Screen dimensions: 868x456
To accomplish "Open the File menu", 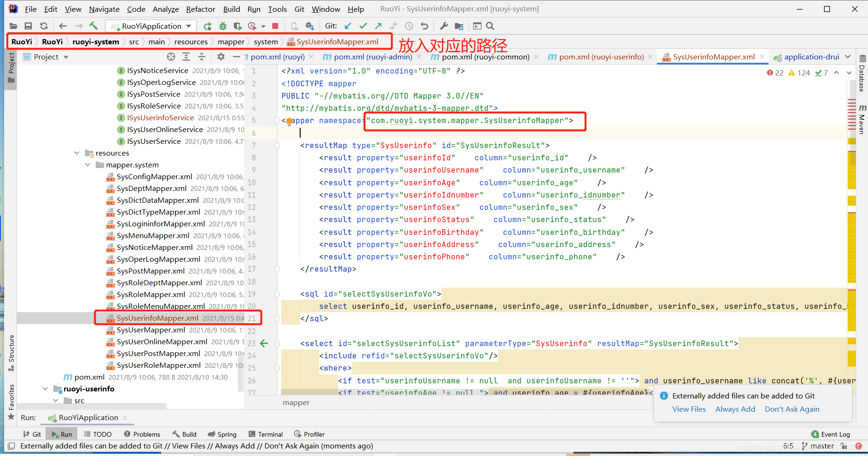I will tap(31, 9).
